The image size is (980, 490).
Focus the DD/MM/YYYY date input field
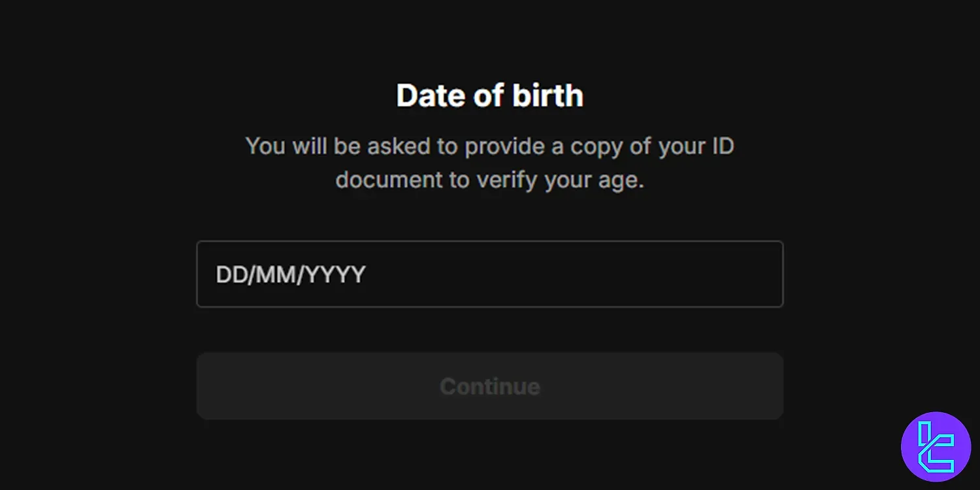(x=489, y=274)
